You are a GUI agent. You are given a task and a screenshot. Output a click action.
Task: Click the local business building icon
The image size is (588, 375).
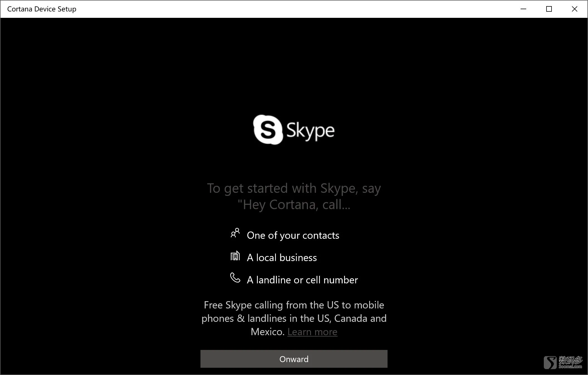[x=235, y=256]
